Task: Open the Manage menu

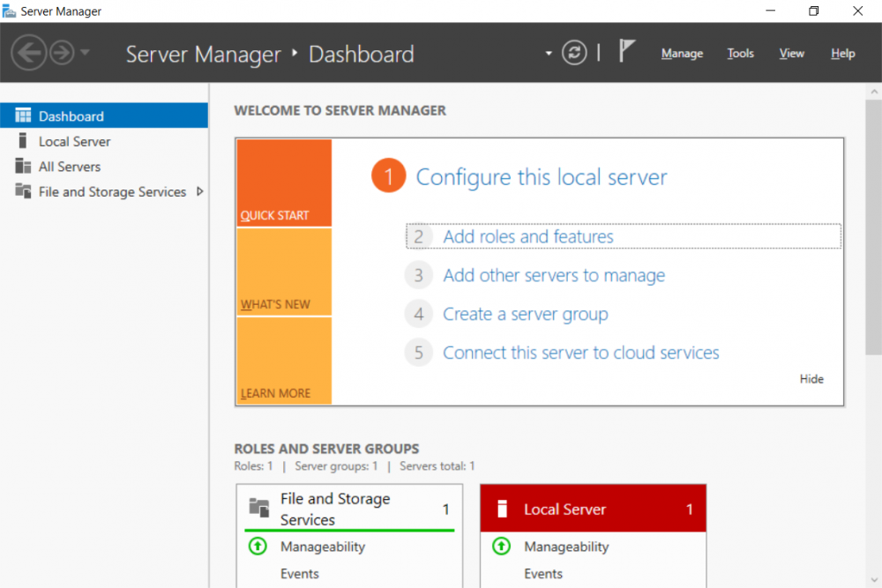Action: click(x=682, y=54)
